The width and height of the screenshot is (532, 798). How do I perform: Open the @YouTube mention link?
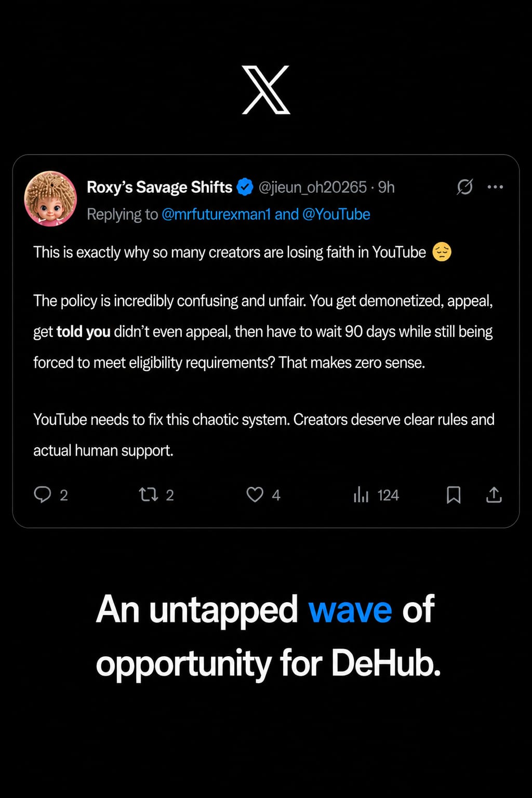[336, 214]
